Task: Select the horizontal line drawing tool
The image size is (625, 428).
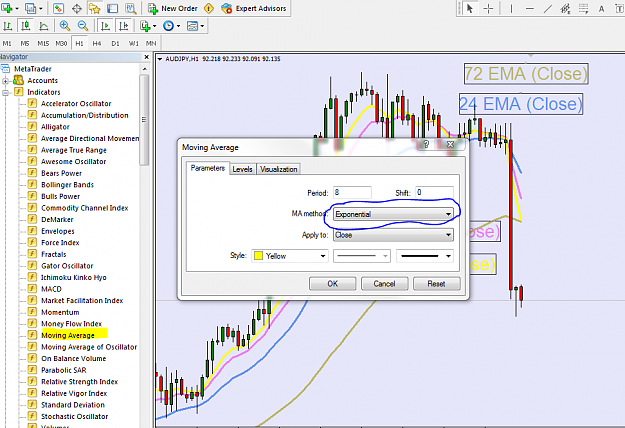Action: point(529,8)
